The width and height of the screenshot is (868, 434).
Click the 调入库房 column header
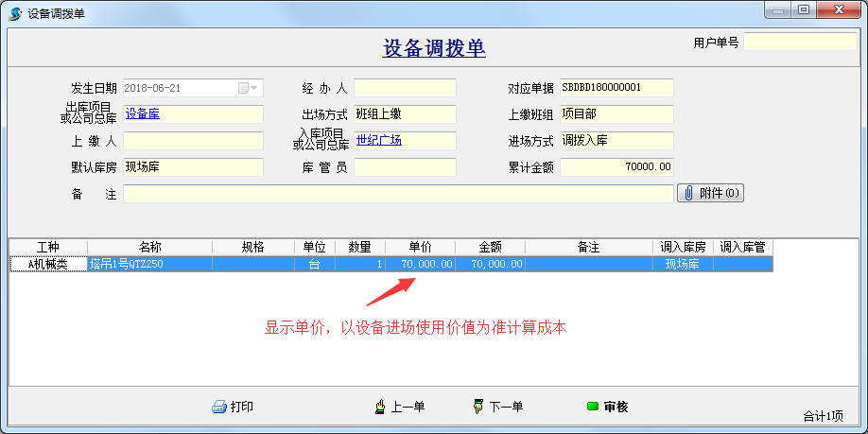coord(683,248)
